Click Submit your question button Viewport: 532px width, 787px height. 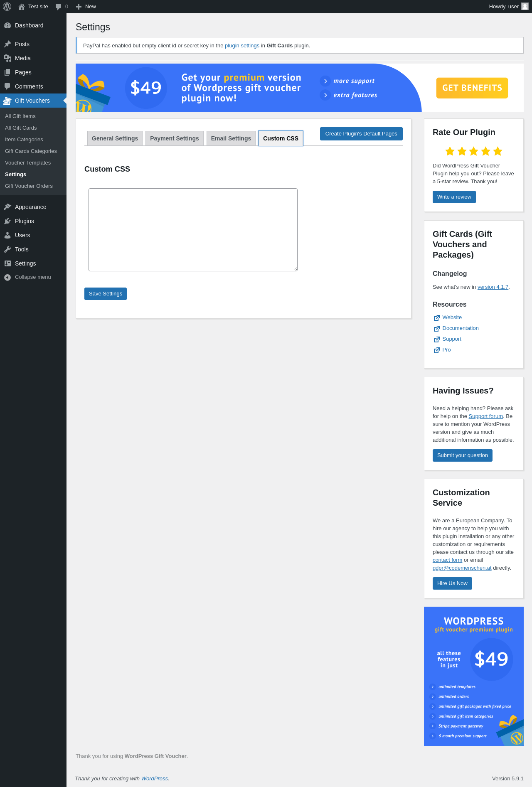pos(463,455)
